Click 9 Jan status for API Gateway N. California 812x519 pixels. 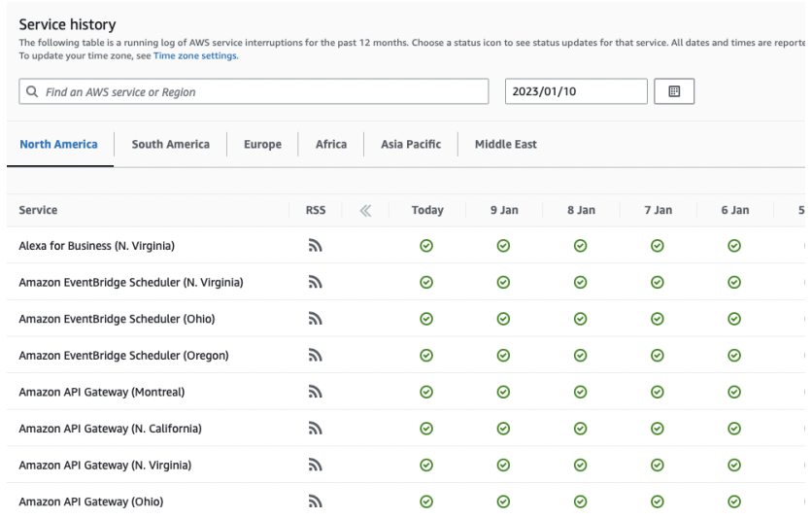[x=503, y=429]
